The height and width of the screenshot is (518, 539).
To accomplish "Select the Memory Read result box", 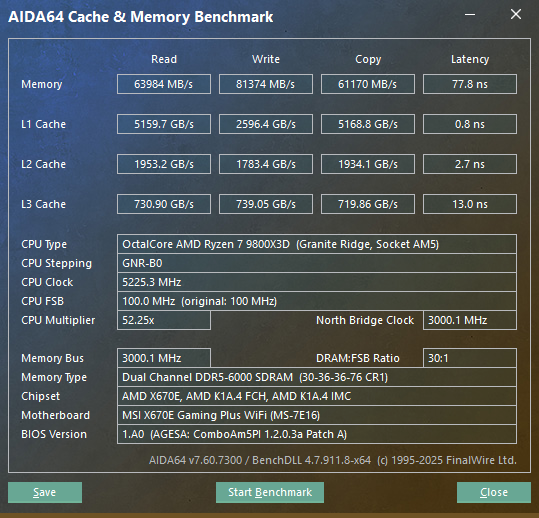I will pos(164,84).
